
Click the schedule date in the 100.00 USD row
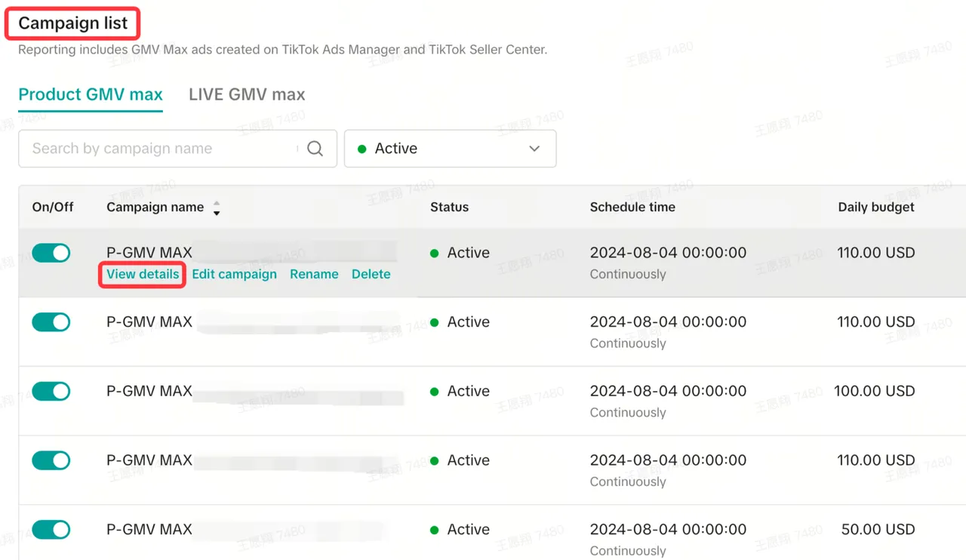pyautogui.click(x=668, y=391)
